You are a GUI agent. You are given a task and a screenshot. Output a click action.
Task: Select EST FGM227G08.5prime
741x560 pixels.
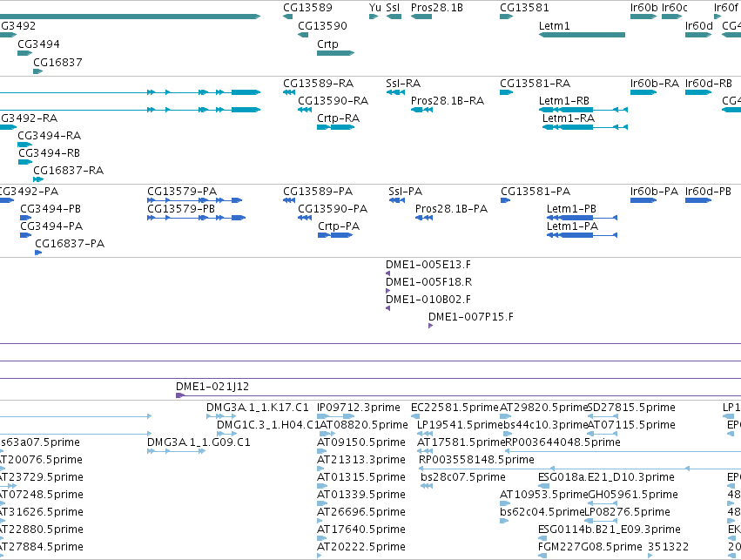click(590, 547)
